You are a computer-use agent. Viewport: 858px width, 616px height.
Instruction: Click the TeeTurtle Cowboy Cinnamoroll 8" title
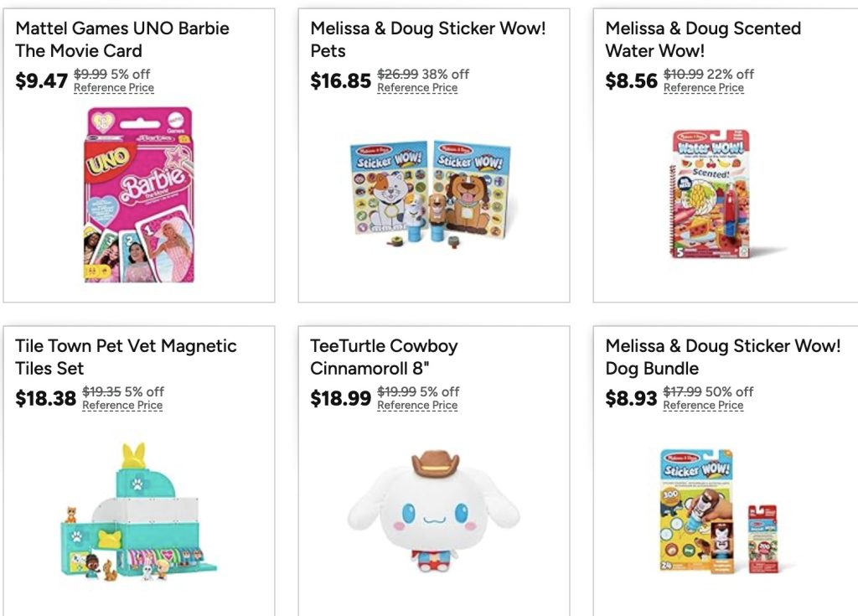click(x=384, y=357)
